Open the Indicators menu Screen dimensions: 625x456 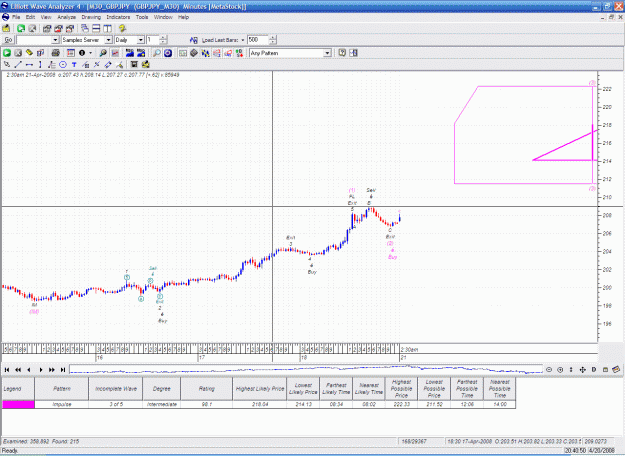(118, 17)
